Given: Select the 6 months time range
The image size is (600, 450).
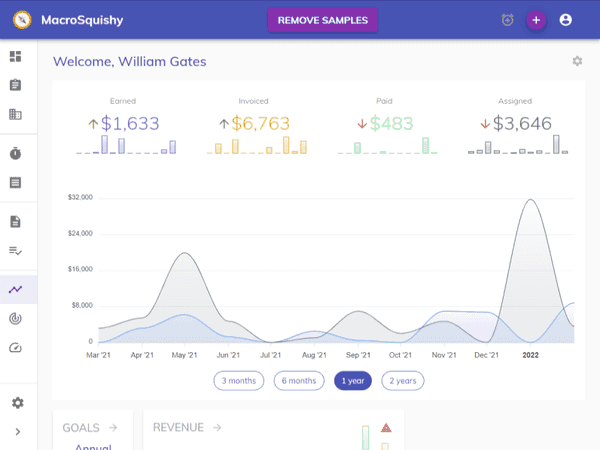Looking at the screenshot, I should 299,380.
